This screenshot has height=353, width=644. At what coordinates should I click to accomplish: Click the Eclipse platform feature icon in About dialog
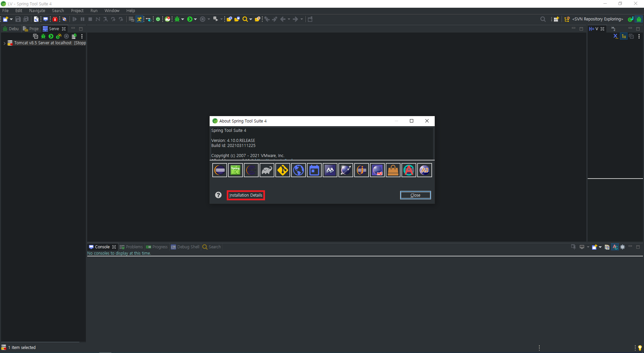pos(220,170)
